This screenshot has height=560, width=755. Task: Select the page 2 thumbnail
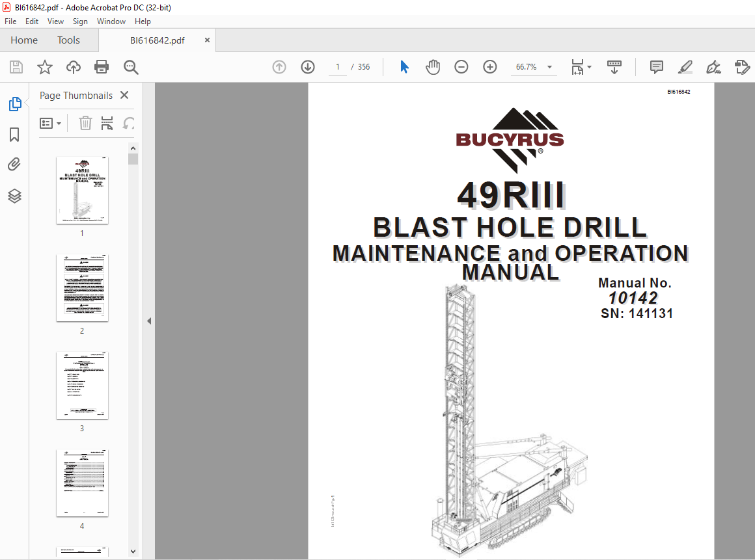click(83, 288)
